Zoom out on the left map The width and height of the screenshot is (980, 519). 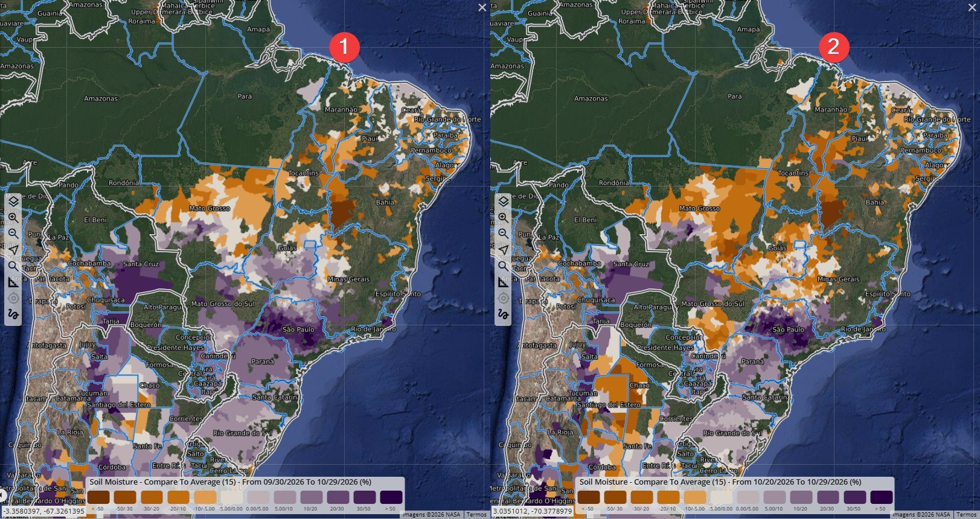[13, 234]
